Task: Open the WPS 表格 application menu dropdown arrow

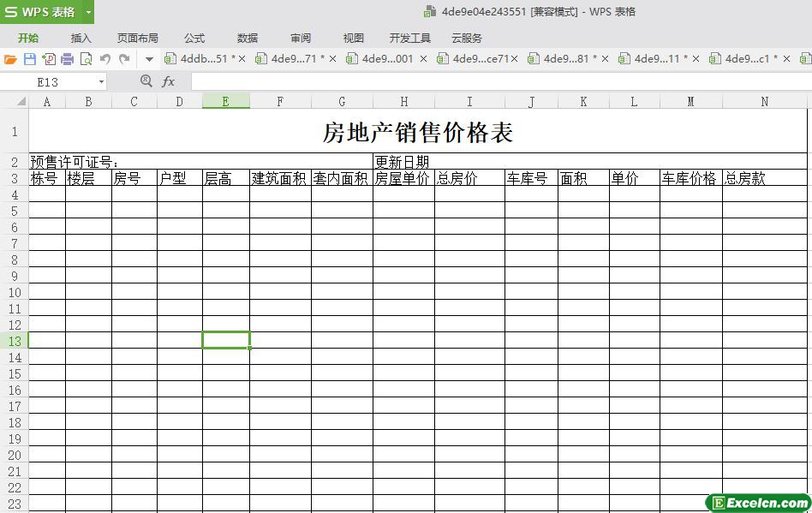Action: pos(88,12)
